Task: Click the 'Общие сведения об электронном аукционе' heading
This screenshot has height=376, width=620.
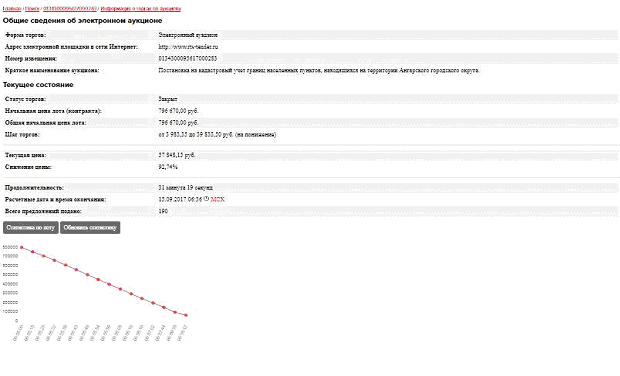Action: (x=82, y=21)
